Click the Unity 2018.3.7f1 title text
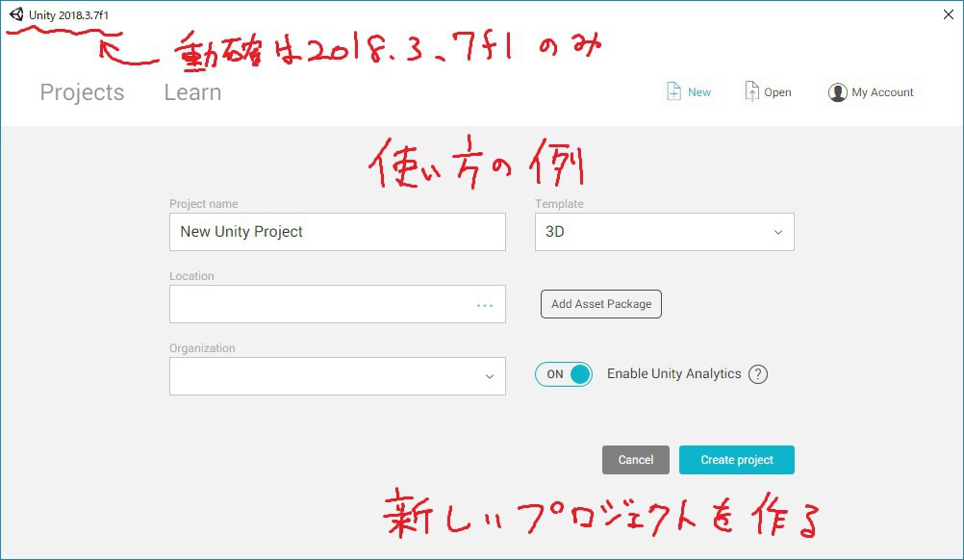 pos(68,15)
